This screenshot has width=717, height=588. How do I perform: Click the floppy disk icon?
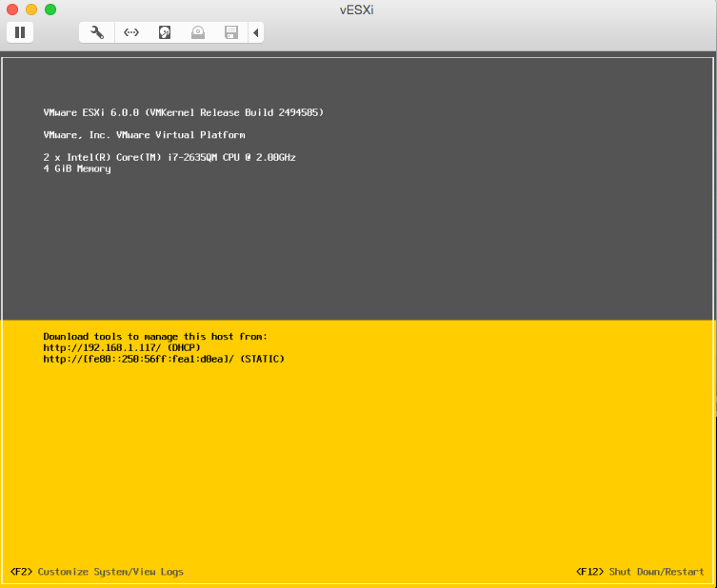(x=231, y=32)
